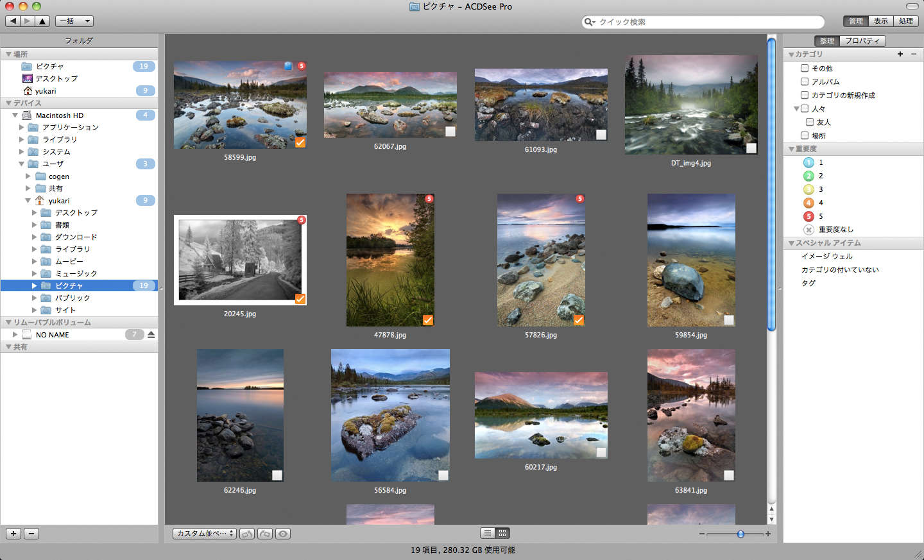This screenshot has height=560, width=924.
Task: Switch to the 処理 mode tab
Action: coord(906,21)
